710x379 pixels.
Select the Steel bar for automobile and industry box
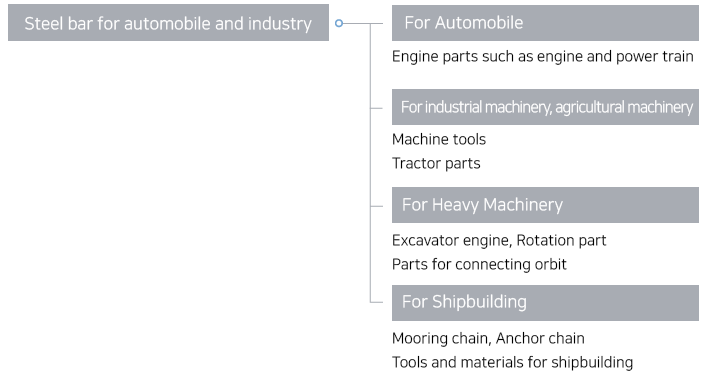(x=168, y=23)
